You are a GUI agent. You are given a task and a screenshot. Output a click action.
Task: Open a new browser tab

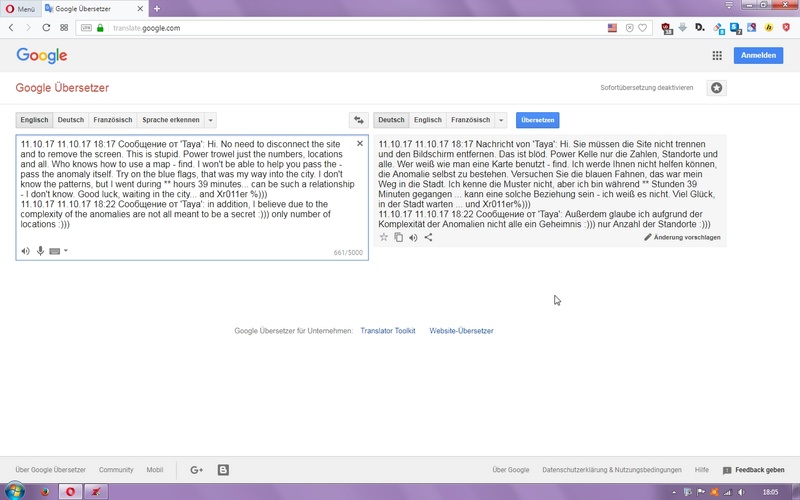[x=157, y=9]
